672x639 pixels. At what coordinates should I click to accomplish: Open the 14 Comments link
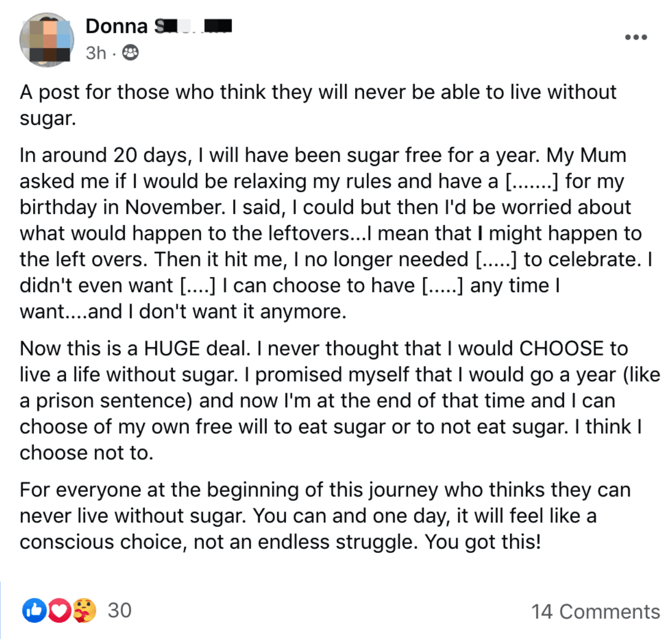595,612
